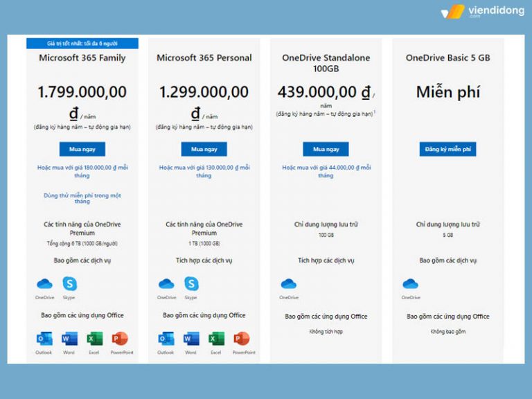Click the OneDrive icon in the Basic 5 GB plan
The width and height of the screenshot is (532, 399).
(410, 283)
